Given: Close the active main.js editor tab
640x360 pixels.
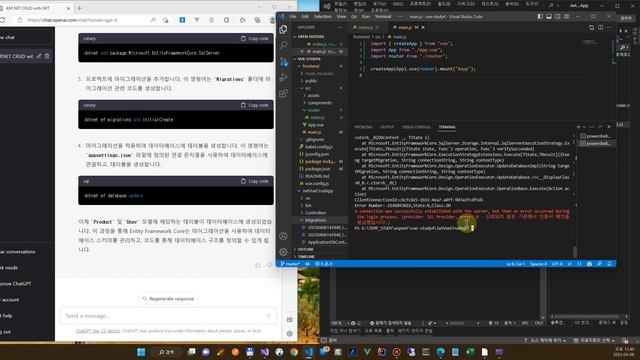Looking at the screenshot, I should [x=423, y=27].
